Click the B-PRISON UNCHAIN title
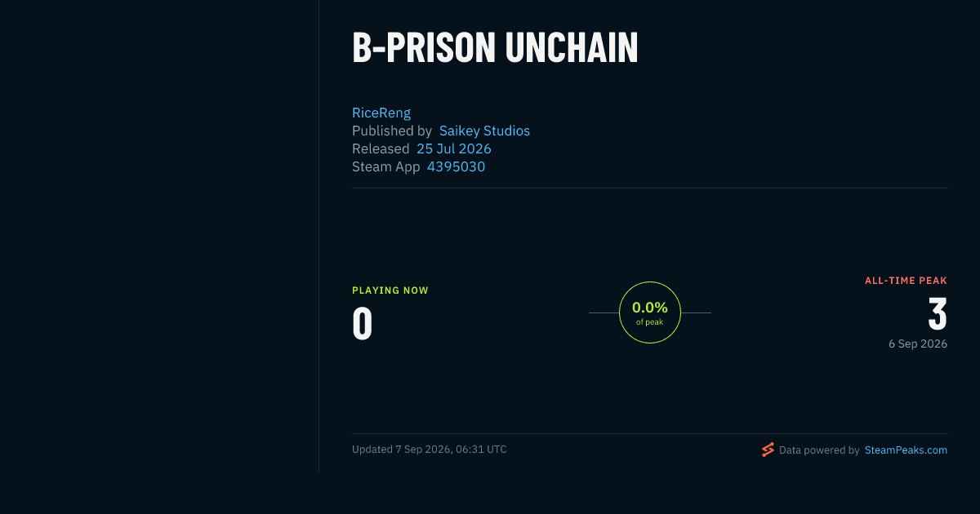Screen dimensions: 980x514 (x=495, y=49)
